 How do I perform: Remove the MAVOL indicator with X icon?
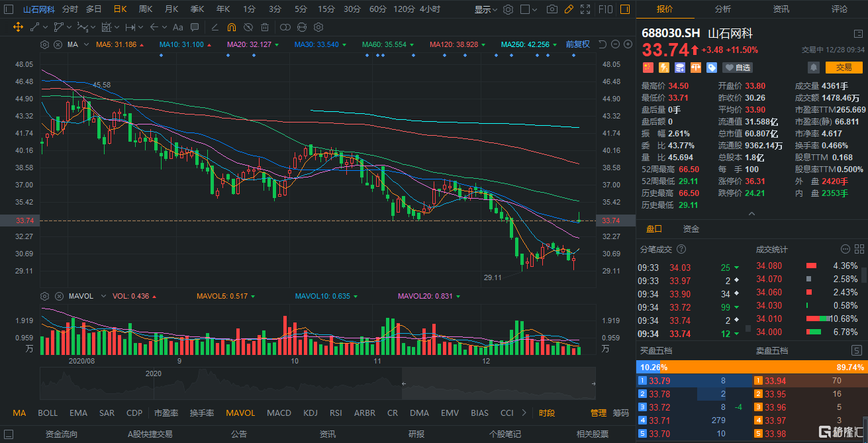pyautogui.click(x=58, y=296)
